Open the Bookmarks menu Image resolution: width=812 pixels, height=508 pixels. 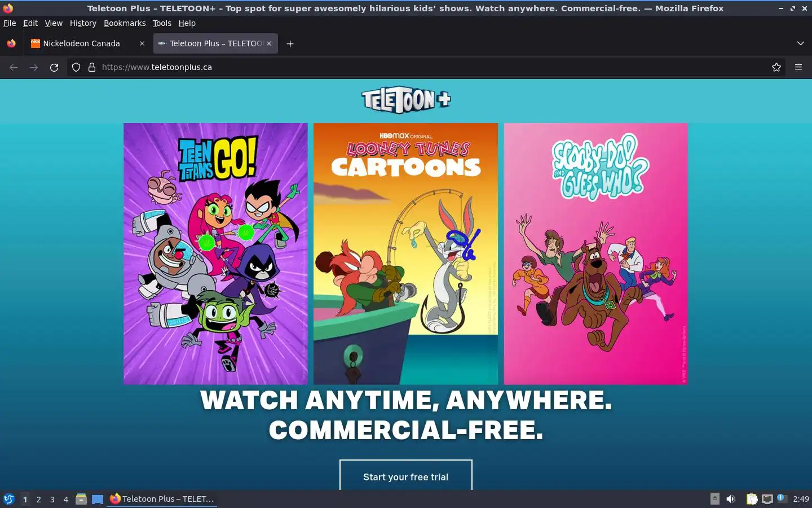(125, 23)
